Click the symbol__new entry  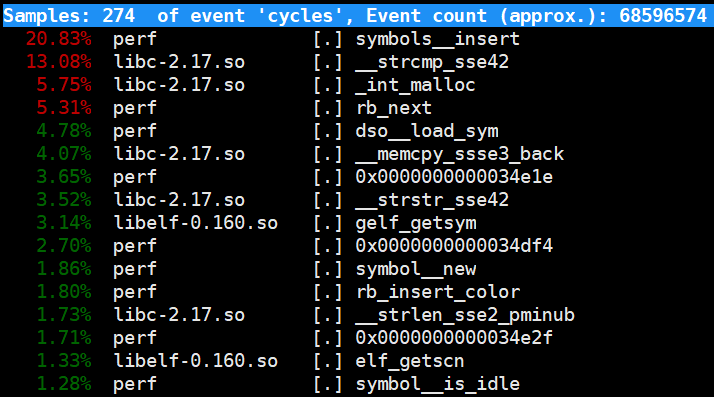[x=416, y=269]
